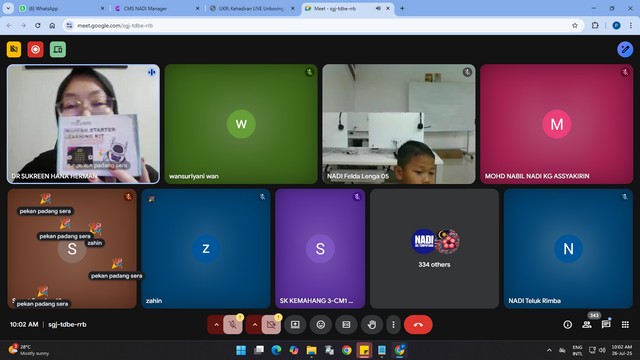Toggle the disabled camera button
640x360 pixels.
point(271,324)
